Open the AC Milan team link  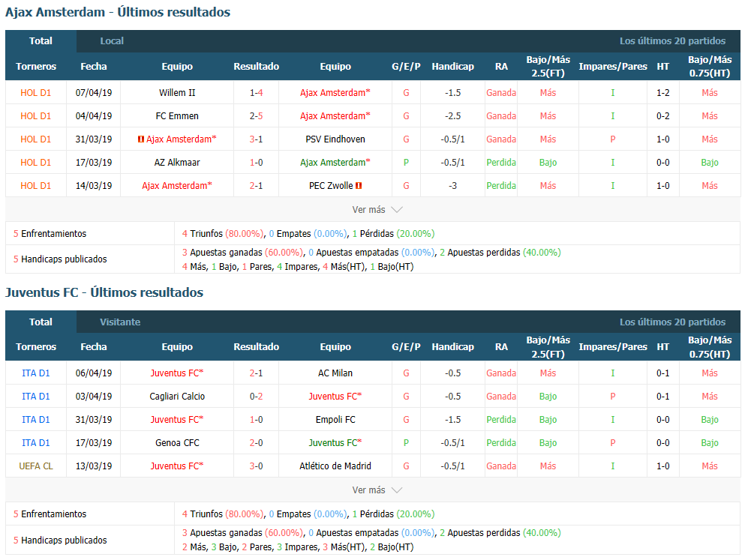[335, 373]
